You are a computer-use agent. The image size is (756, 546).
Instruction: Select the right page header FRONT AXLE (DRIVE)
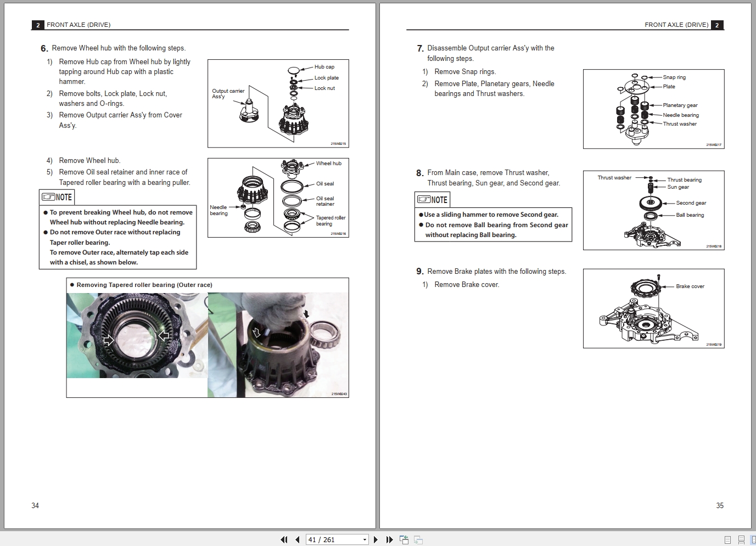point(676,25)
